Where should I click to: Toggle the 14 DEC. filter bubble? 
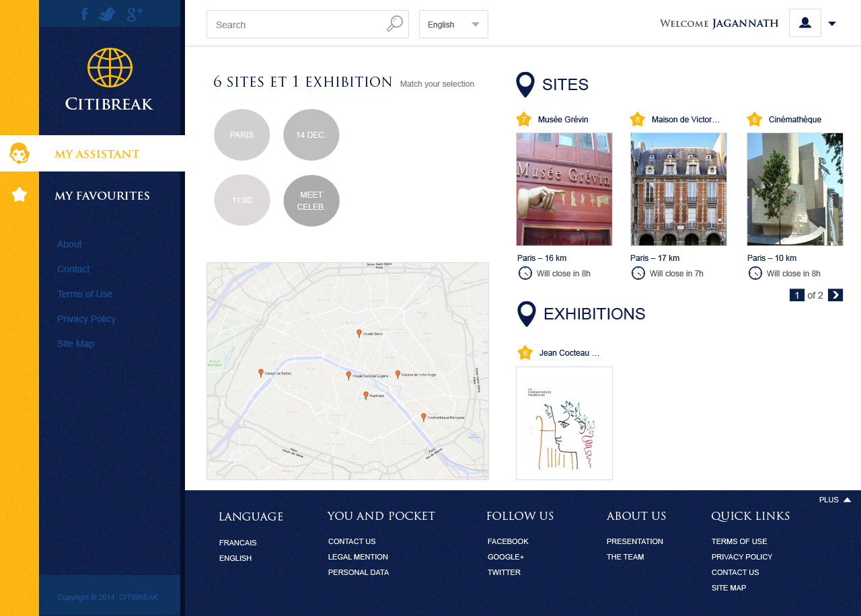point(311,134)
